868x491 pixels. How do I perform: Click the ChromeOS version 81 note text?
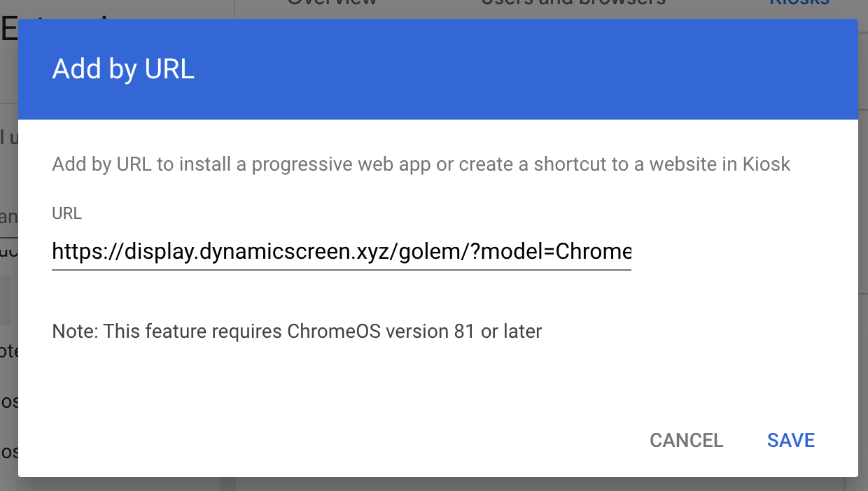tap(297, 331)
